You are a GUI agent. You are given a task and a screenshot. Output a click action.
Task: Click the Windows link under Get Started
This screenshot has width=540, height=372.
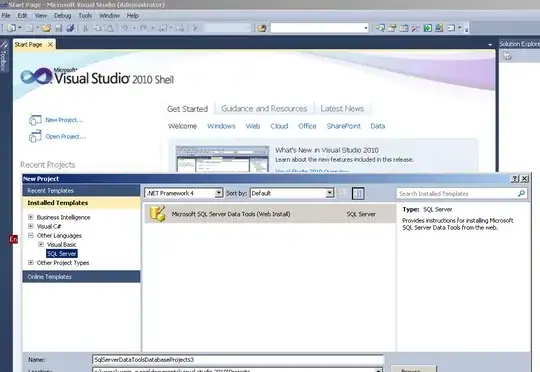pyautogui.click(x=221, y=126)
